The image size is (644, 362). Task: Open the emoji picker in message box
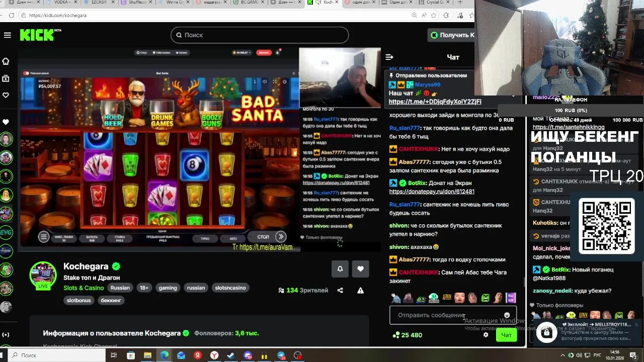pos(507,315)
